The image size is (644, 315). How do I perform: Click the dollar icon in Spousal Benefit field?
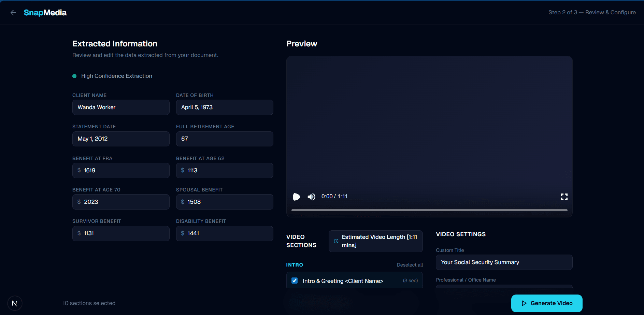pyautogui.click(x=183, y=202)
